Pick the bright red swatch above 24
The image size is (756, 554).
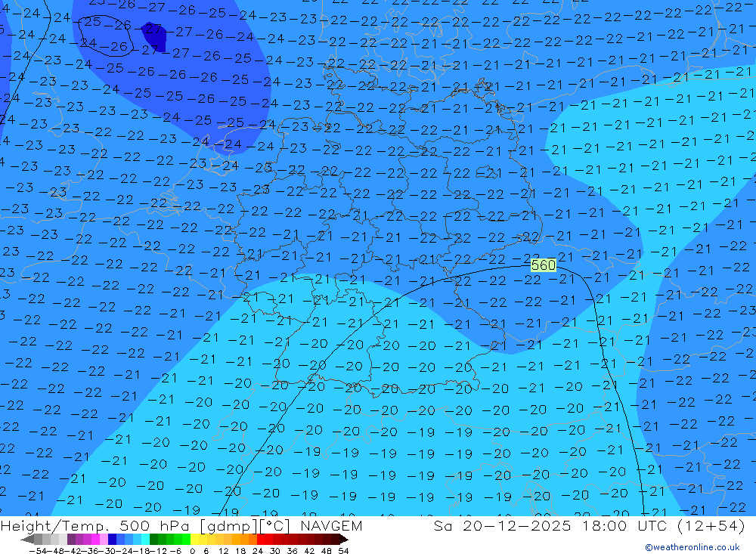(x=261, y=540)
